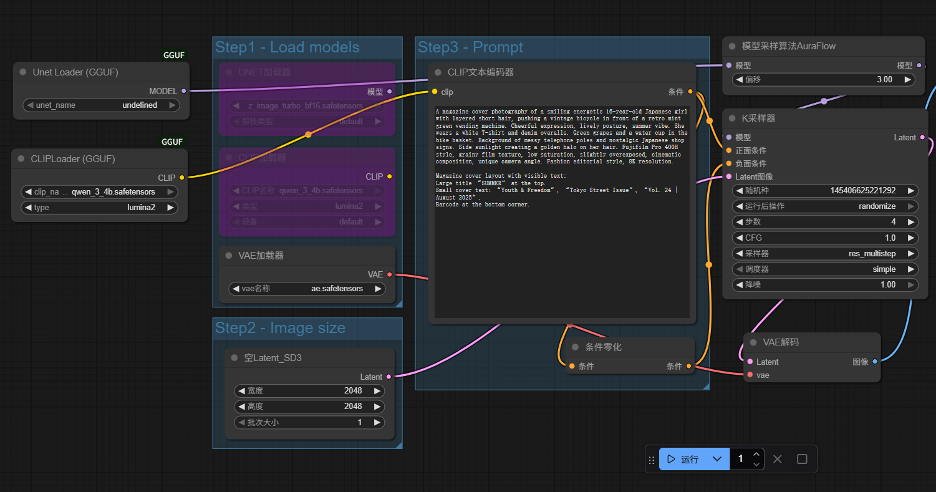Click the 运行 run button
Image resolution: width=936 pixels, height=492 pixels.
pos(683,459)
